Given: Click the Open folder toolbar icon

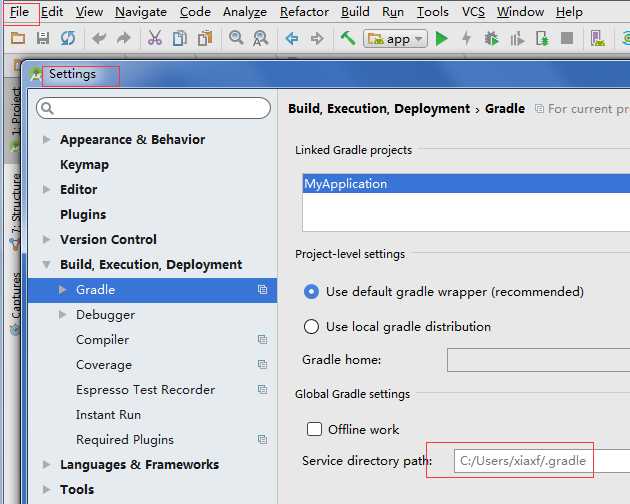Looking at the screenshot, I should (x=18, y=39).
